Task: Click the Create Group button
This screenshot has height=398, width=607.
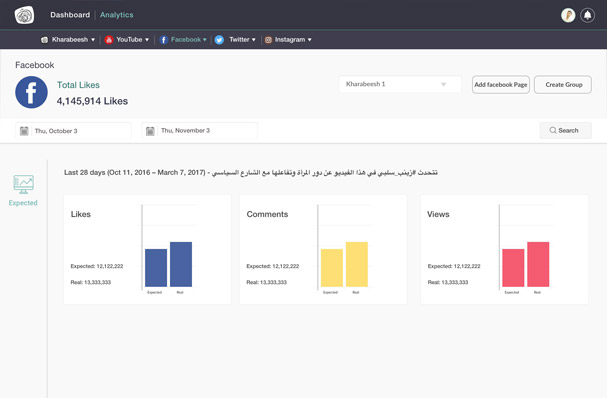Action: (563, 84)
